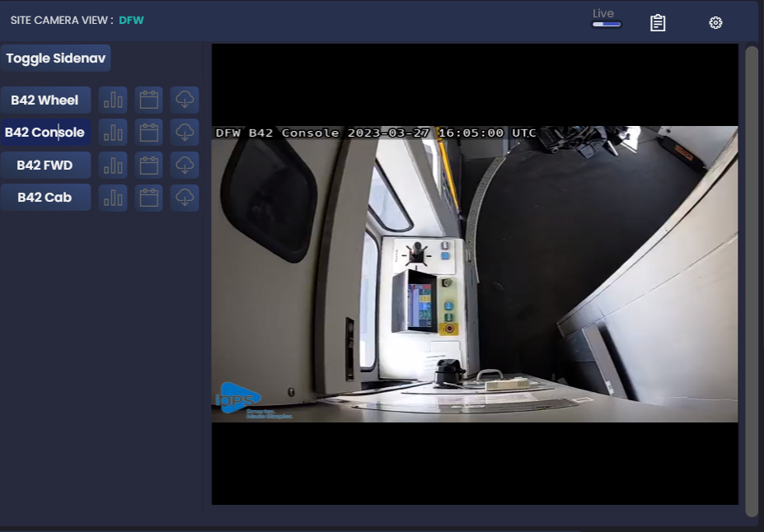764x532 pixels.
Task: Open calendar for B42 Cab camera
Action: (x=149, y=198)
